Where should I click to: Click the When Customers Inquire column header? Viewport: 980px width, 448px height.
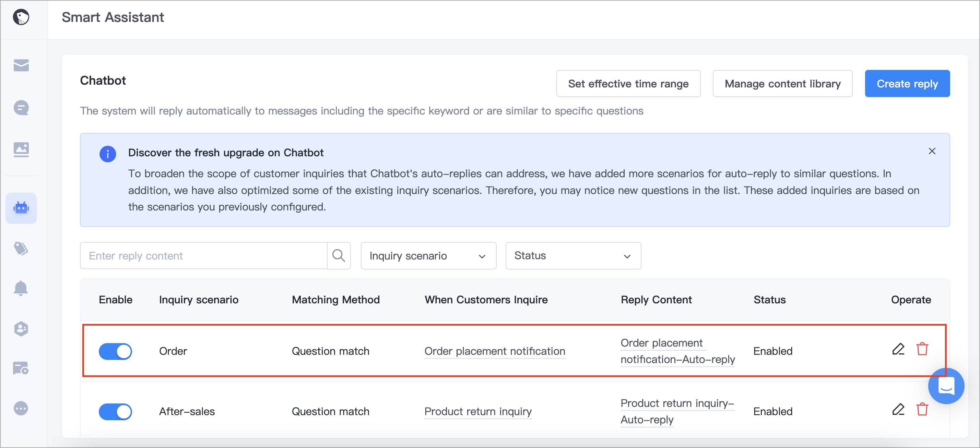point(486,300)
